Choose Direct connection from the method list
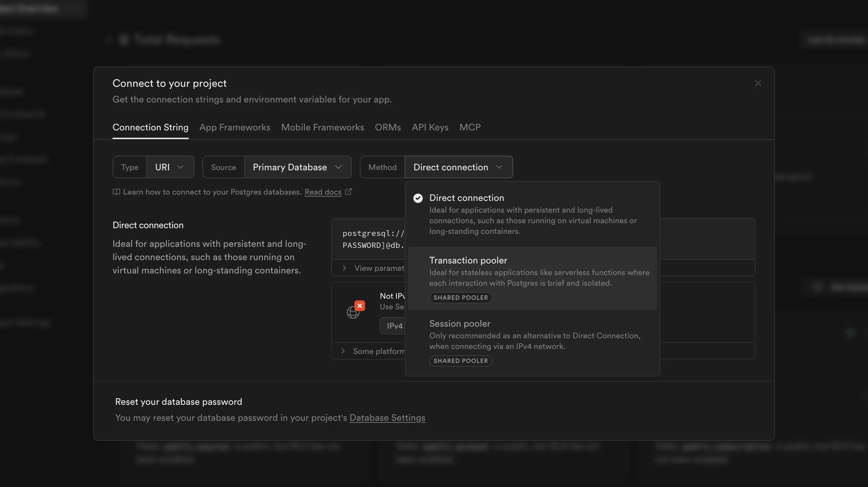Screen dimensions: 868x487 533,214
